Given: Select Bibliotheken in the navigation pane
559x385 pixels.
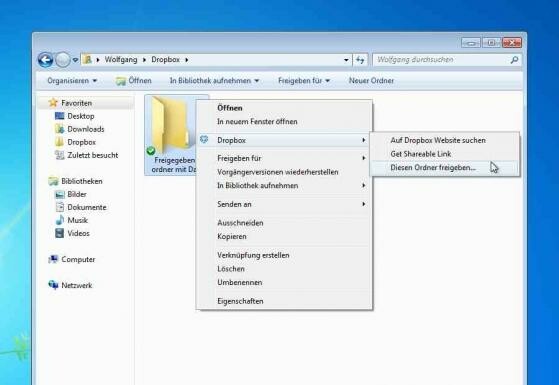Looking at the screenshot, I should point(75,181).
